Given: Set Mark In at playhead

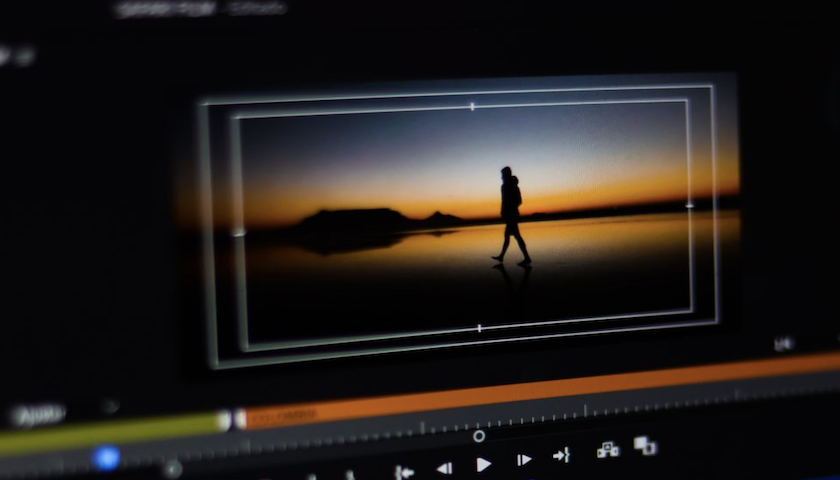Looking at the screenshot, I should coord(312,477).
